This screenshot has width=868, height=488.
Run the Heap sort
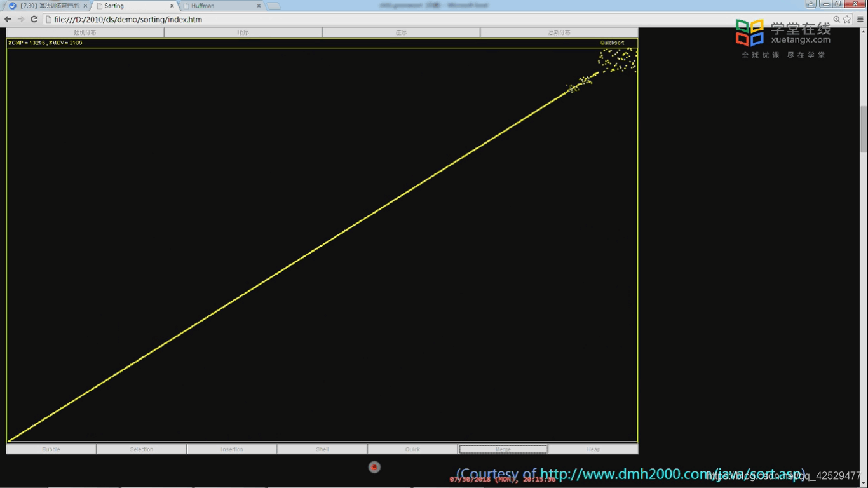pyautogui.click(x=593, y=449)
